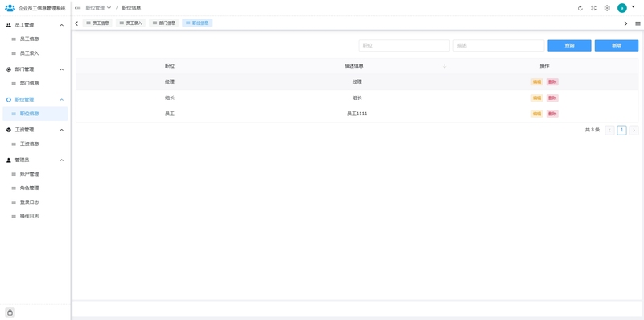Viewport: 644px width, 320px height.
Task: Delete the 员工 row
Action: click(x=552, y=114)
